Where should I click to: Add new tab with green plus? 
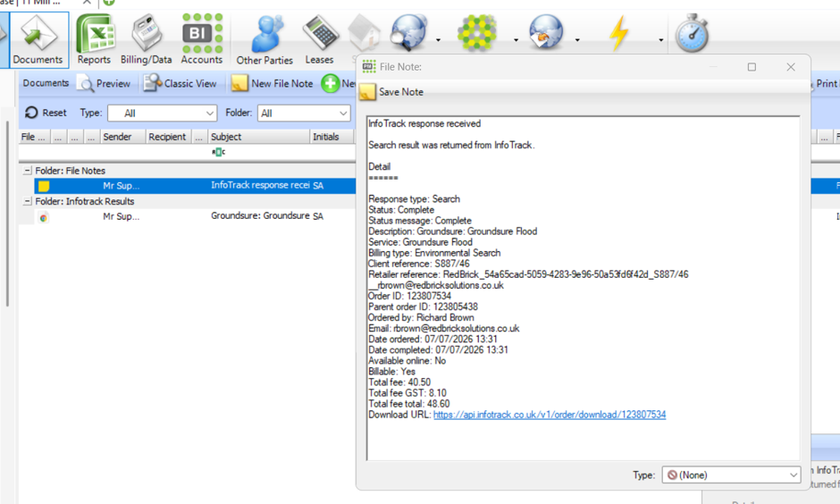coord(109,3)
